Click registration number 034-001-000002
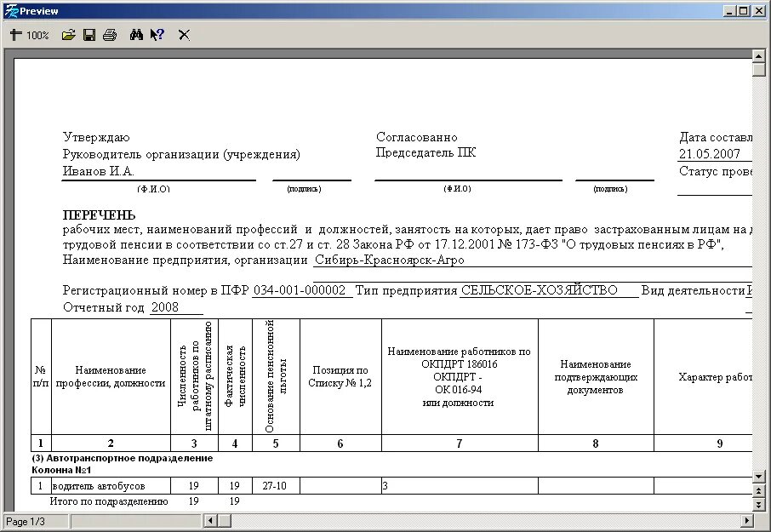 pos(300,290)
